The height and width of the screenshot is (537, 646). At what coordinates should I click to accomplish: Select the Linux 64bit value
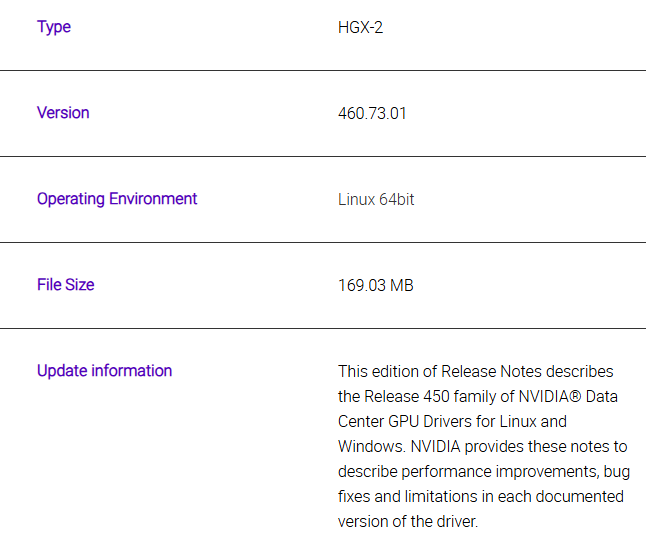[376, 199]
